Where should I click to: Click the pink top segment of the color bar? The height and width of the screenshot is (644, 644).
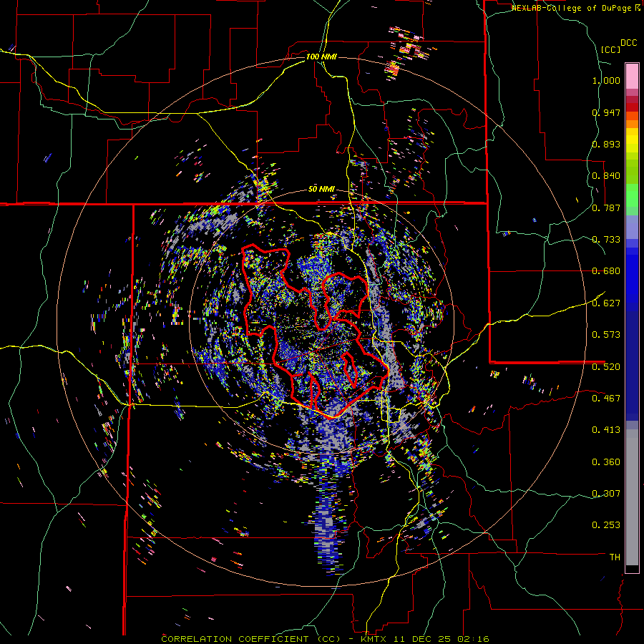point(632,76)
